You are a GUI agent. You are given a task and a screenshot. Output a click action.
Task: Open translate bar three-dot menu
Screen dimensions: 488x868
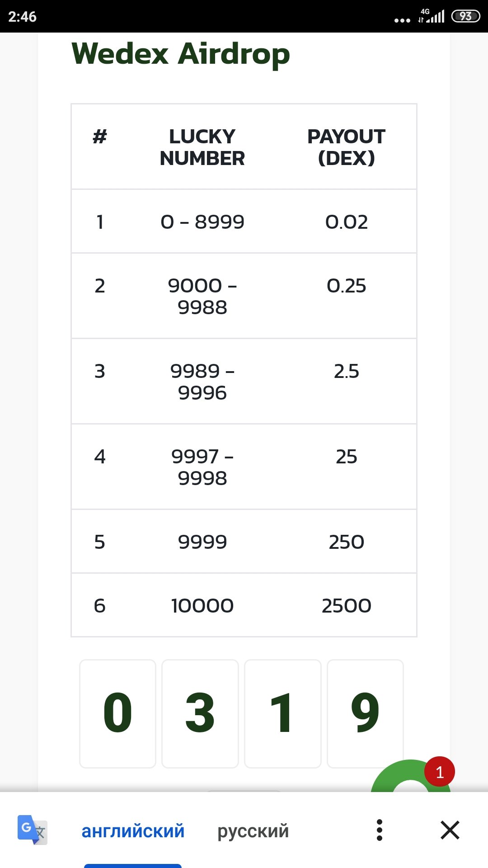tap(380, 830)
